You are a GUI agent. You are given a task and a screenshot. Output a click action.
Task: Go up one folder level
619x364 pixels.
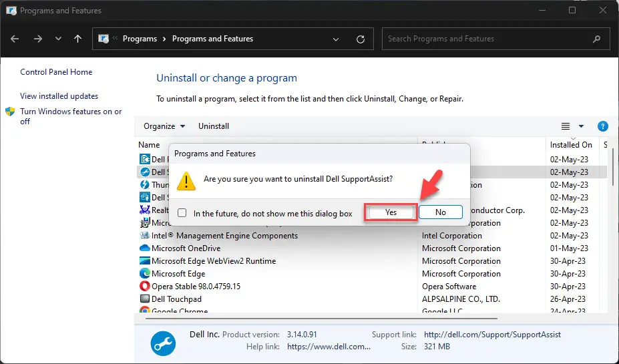[77, 39]
